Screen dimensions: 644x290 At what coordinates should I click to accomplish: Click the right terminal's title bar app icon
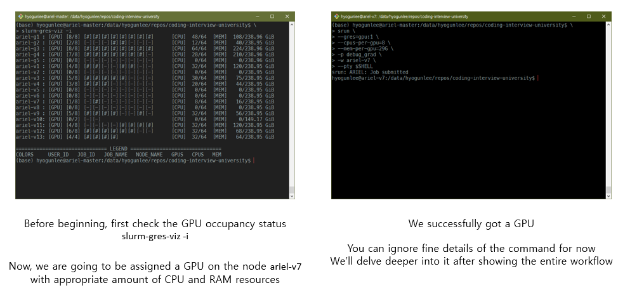tap(336, 16)
